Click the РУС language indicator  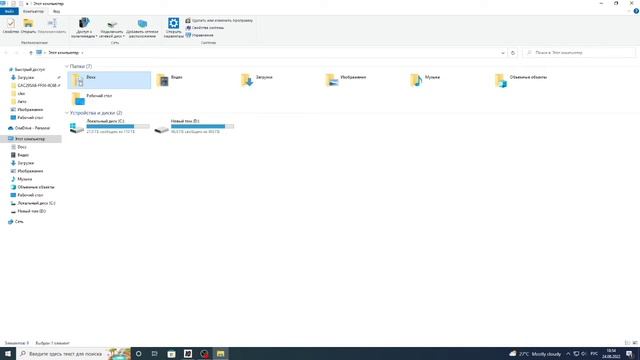594,353
